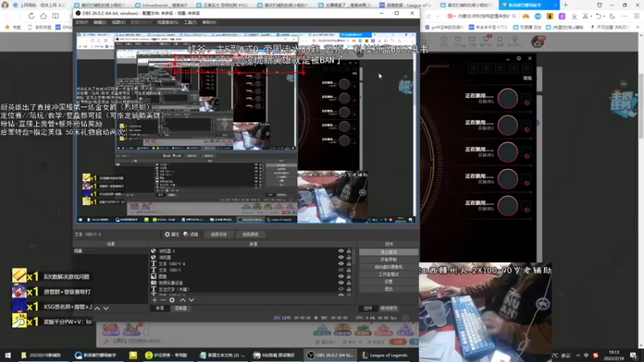Switch to League of Legends taskbar item
Image resolution: width=644 pixels, height=362 pixels.
click(385, 355)
